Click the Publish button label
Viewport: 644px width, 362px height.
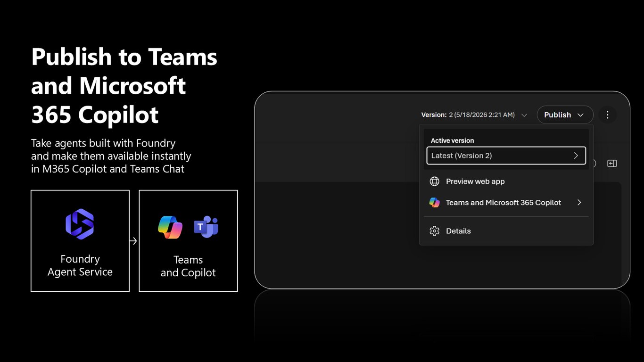pyautogui.click(x=557, y=115)
